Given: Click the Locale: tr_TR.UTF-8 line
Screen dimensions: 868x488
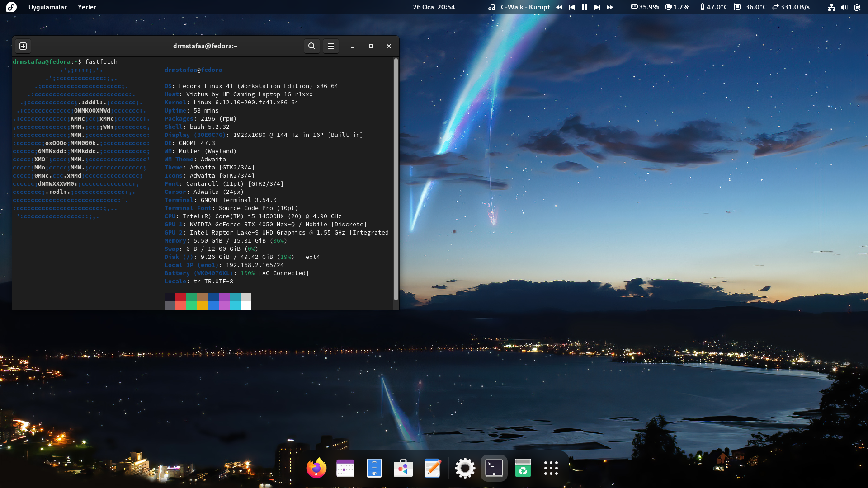Looking at the screenshot, I should tap(199, 282).
